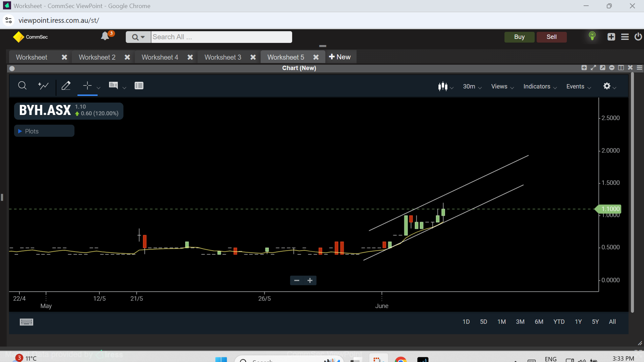Screen dimensions: 644x362
Task: Open the symbol search magnifier tool
Action: click(22, 86)
